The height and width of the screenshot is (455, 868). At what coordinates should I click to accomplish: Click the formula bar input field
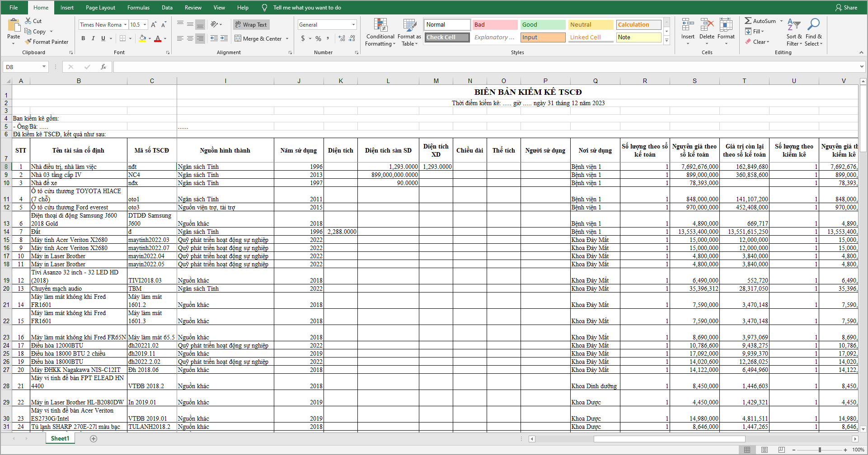coord(483,67)
